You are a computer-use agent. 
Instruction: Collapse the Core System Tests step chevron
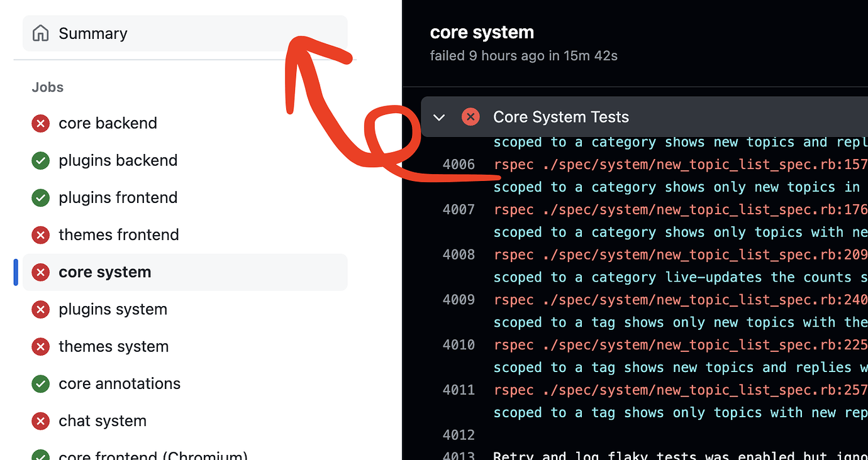(439, 118)
